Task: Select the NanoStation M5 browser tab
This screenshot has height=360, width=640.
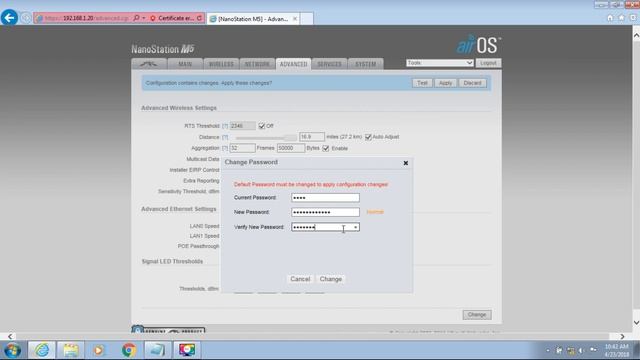Action: (253, 19)
